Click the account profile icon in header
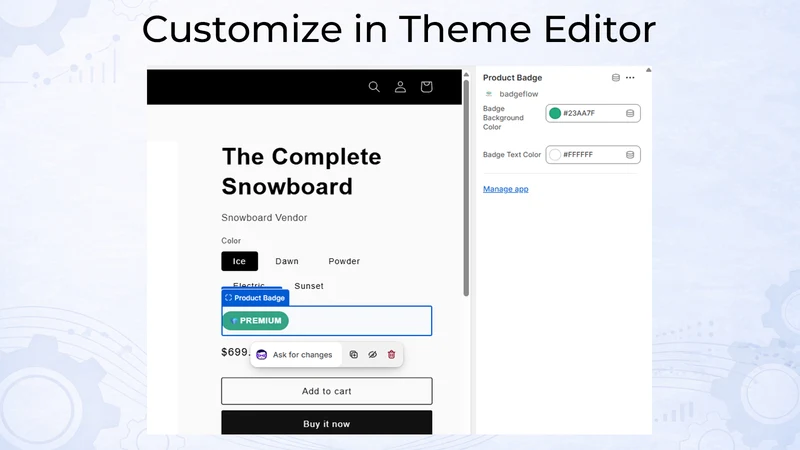Screen dimensions: 800x450 [401, 87]
